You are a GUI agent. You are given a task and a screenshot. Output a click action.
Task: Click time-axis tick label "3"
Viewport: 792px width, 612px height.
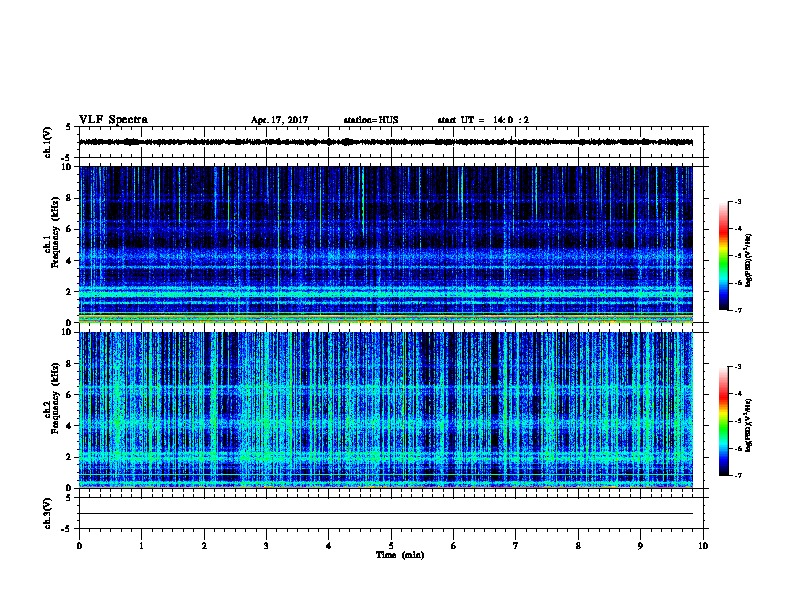pyautogui.click(x=266, y=546)
